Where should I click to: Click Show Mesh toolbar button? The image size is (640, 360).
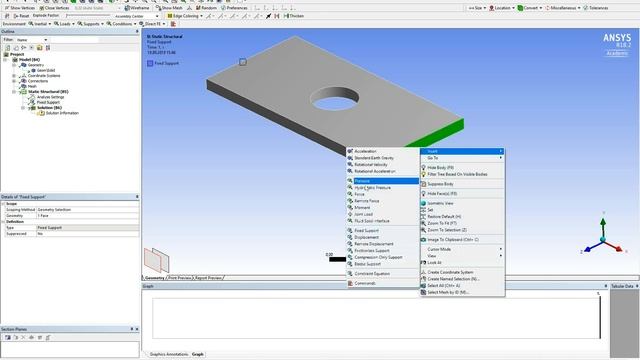169,8
